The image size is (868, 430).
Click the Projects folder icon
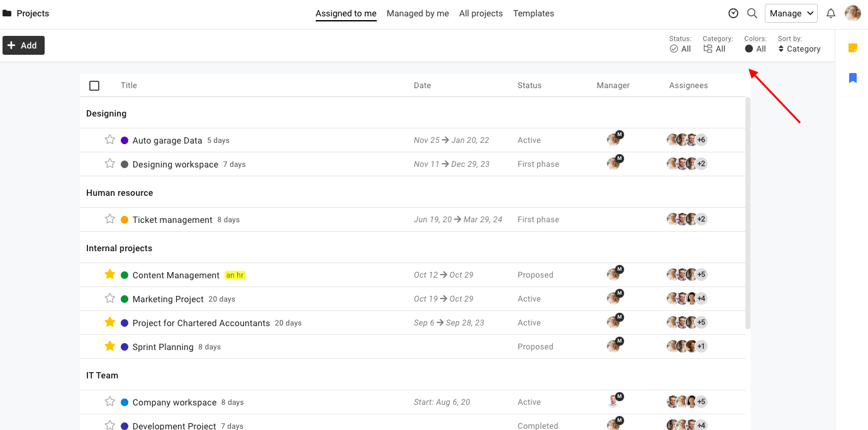coord(7,13)
